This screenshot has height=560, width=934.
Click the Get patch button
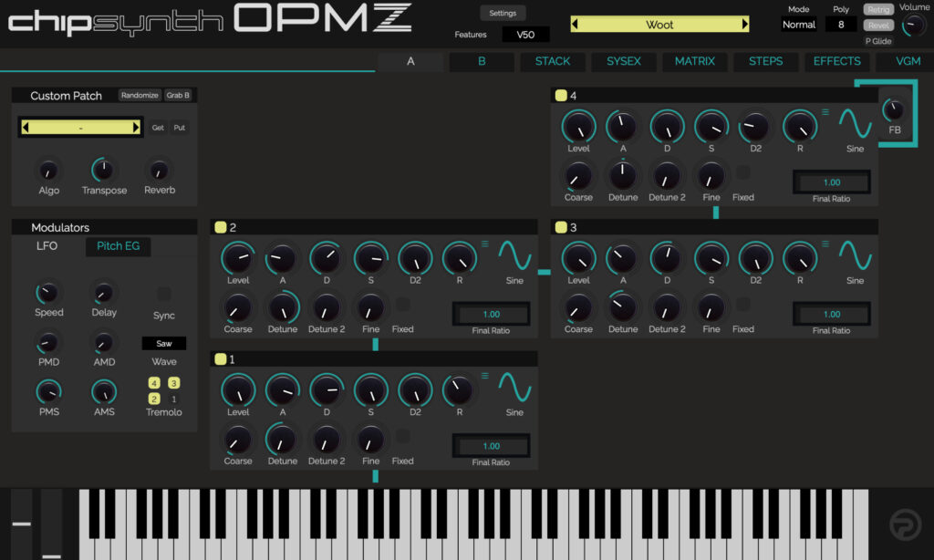pyautogui.click(x=158, y=128)
